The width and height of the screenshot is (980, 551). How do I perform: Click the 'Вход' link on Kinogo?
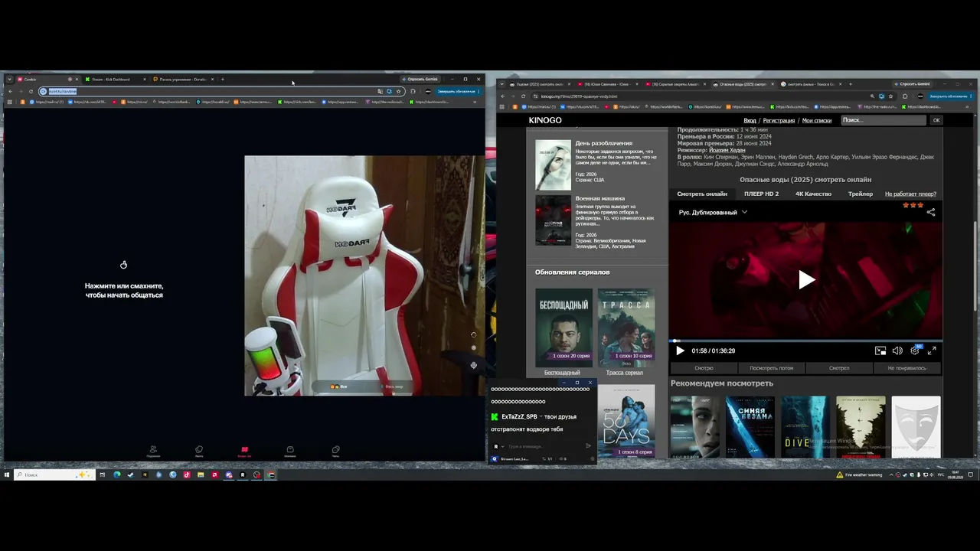pyautogui.click(x=750, y=120)
